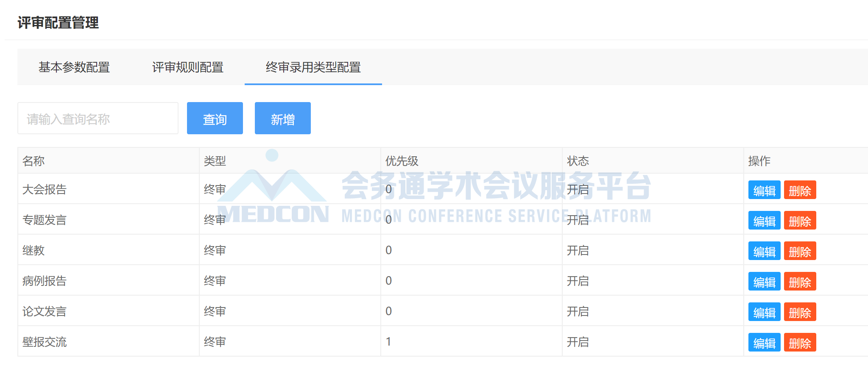Delete the 论文发言 type

pos(799,312)
